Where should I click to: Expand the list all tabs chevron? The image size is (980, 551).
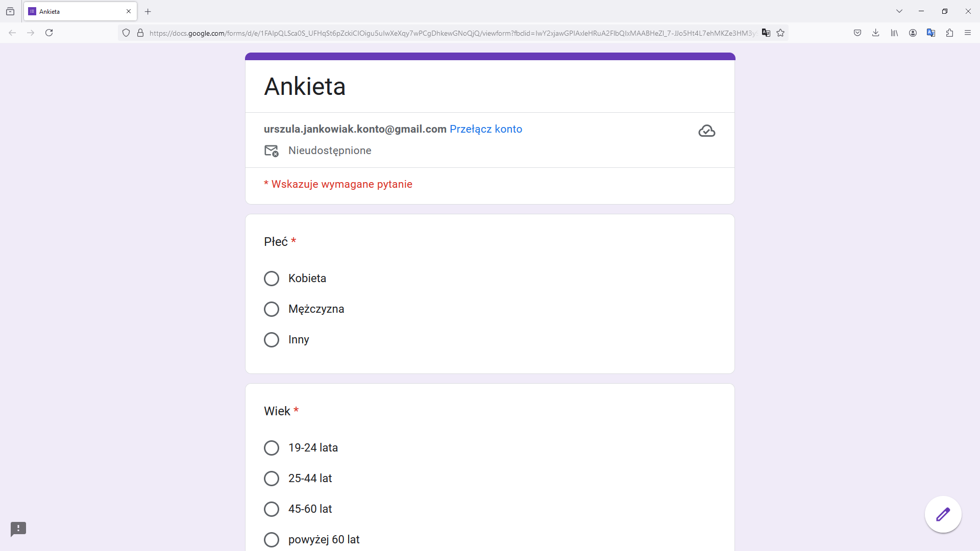(x=899, y=11)
